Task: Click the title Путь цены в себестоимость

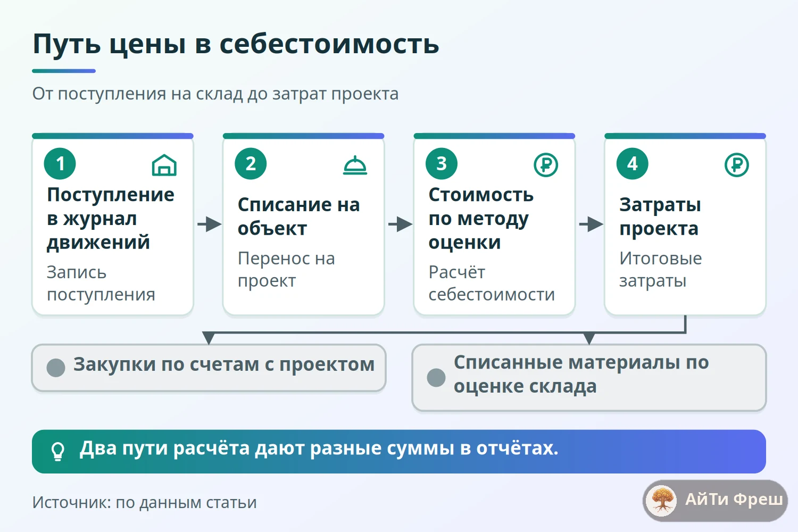Action: (236, 44)
